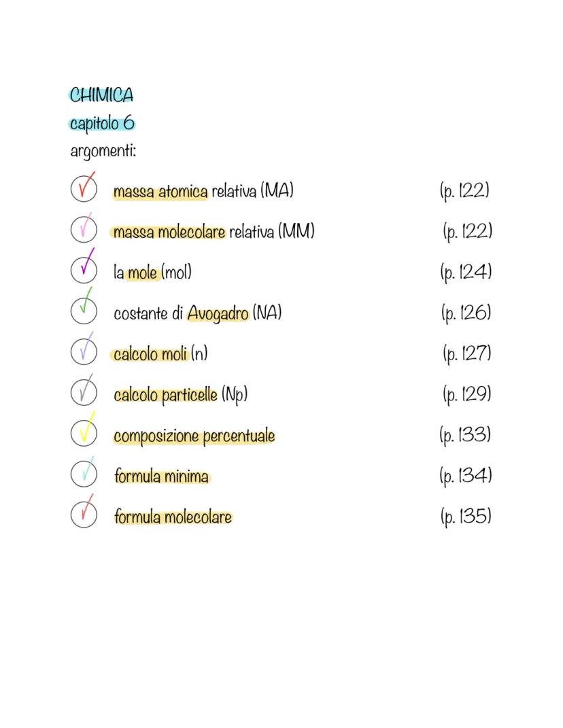Toggle the costante di Avogadro checkmark circle
This screenshot has width=563, height=728.
coord(83,310)
